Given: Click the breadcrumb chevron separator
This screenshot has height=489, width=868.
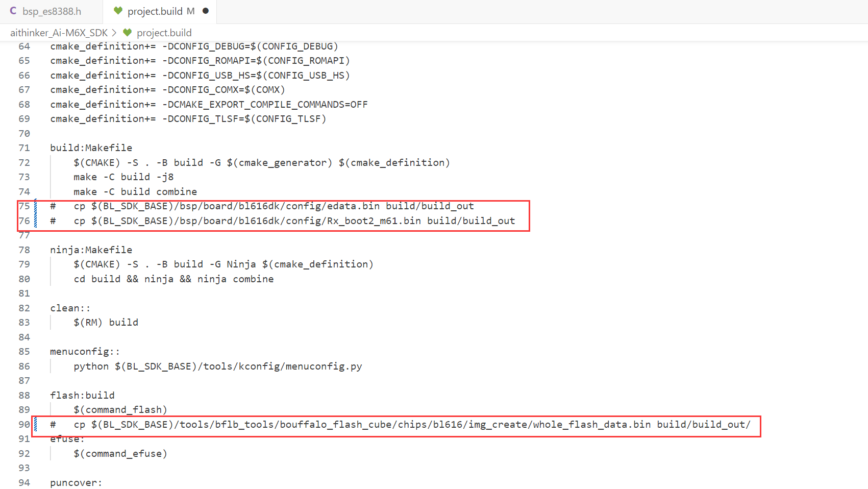Looking at the screenshot, I should click(x=114, y=33).
